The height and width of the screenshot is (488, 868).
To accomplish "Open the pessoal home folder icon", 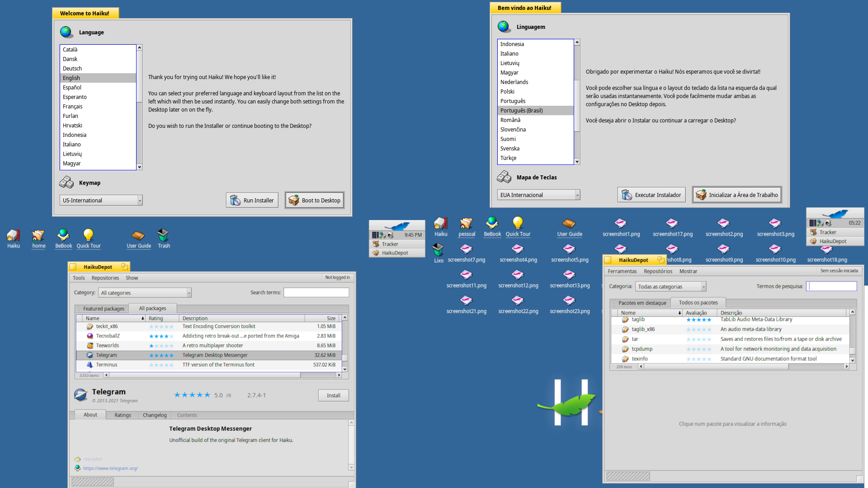I will tap(467, 223).
